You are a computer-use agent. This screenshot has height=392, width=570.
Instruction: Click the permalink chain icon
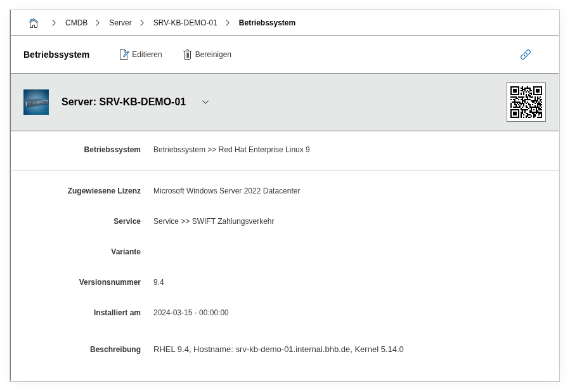[x=525, y=55]
